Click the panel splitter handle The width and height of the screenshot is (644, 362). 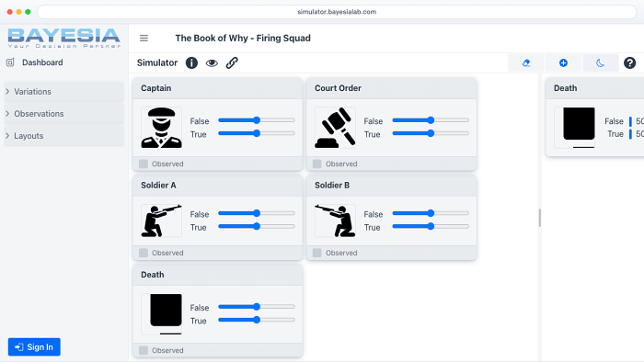click(x=540, y=217)
